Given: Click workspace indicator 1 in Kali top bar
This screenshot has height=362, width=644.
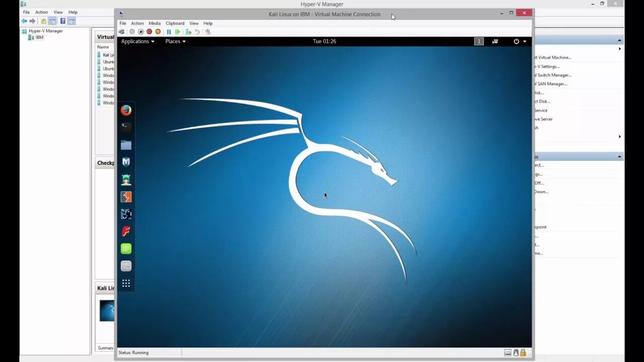Looking at the screenshot, I should pos(479,41).
